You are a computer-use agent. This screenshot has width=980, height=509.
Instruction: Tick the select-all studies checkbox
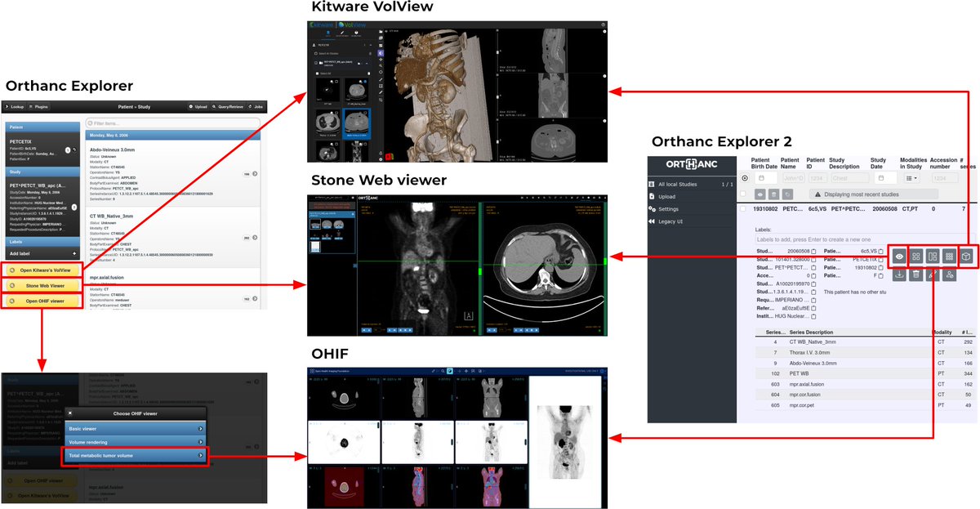[744, 194]
